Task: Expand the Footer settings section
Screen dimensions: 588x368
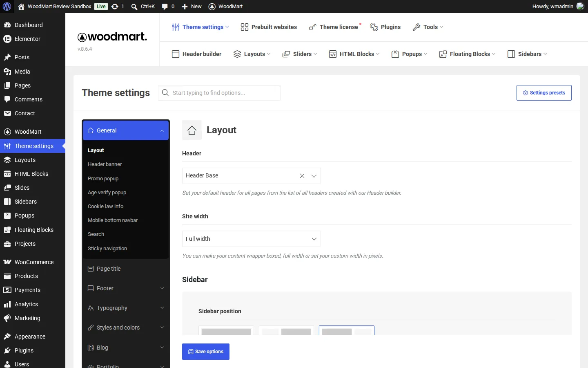Action: [x=126, y=288]
